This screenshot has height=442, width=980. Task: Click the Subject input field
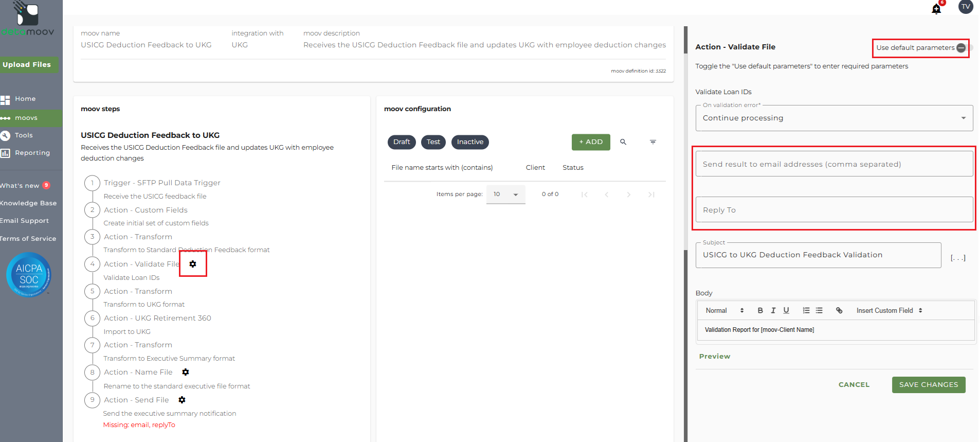tap(818, 255)
